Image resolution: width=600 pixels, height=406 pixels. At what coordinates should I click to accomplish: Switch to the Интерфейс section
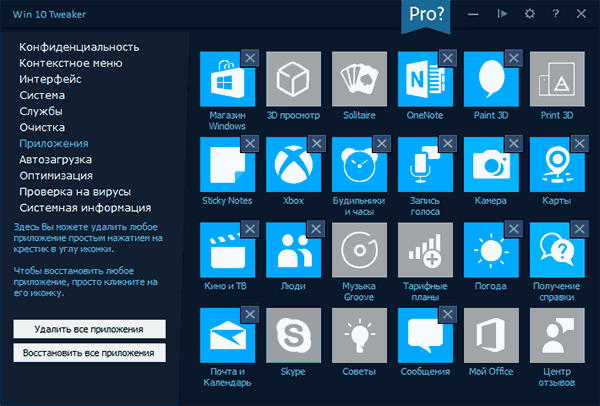[51, 79]
